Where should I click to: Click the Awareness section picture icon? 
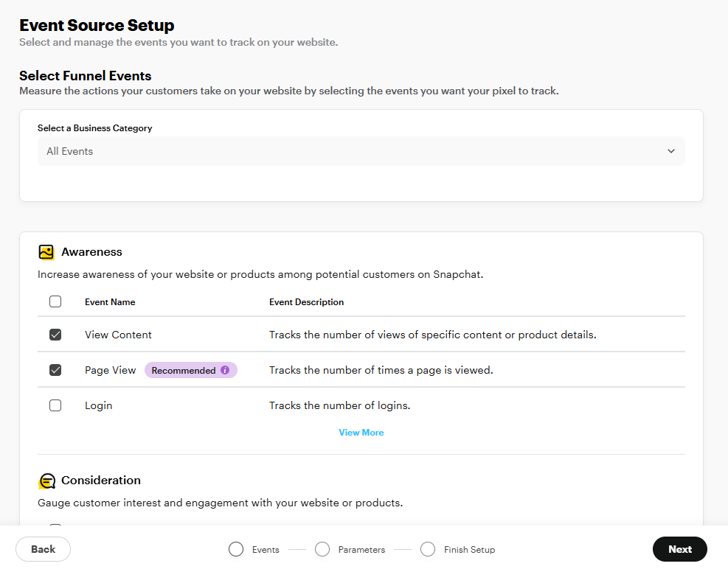pyautogui.click(x=46, y=252)
